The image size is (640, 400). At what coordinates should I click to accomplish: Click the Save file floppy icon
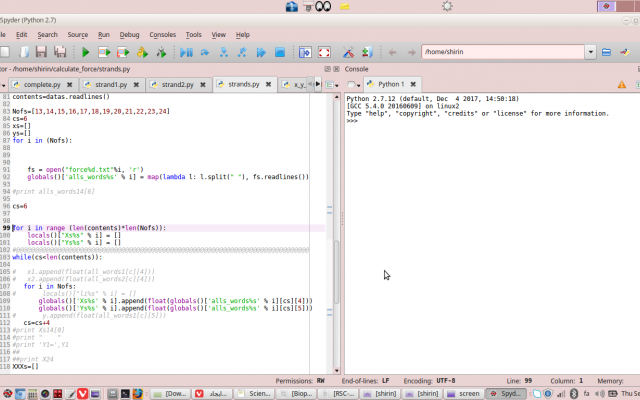[41, 52]
